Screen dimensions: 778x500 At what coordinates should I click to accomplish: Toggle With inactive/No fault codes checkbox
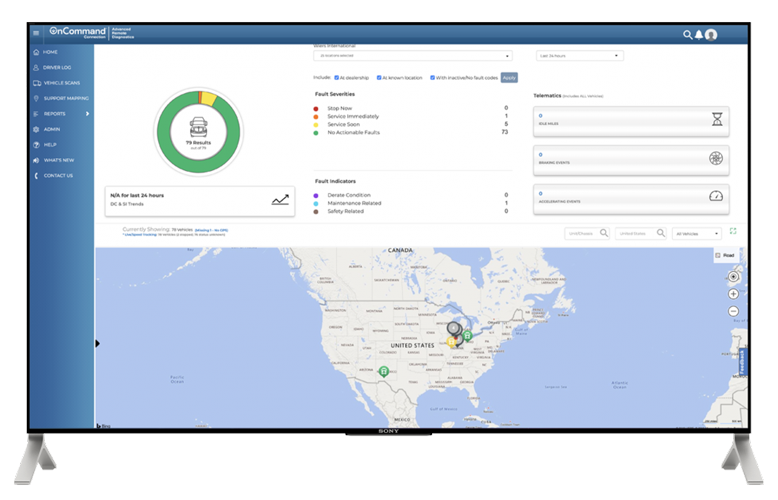(x=432, y=78)
